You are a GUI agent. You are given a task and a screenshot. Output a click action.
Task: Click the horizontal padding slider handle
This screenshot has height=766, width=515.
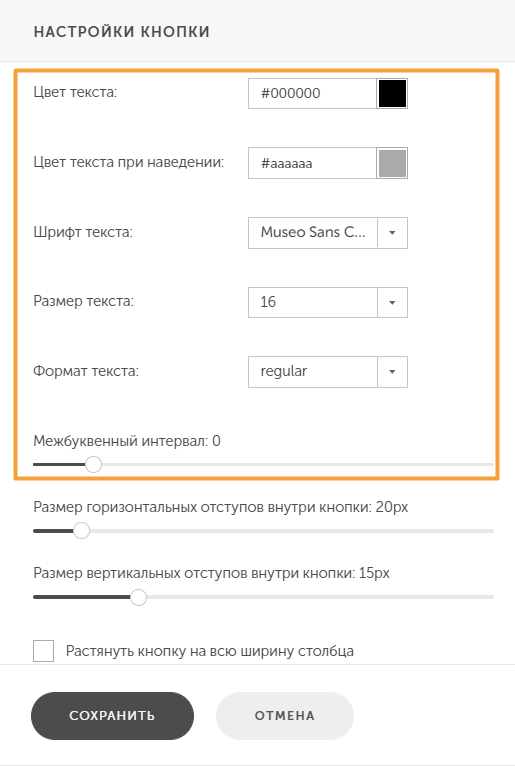tap(82, 531)
